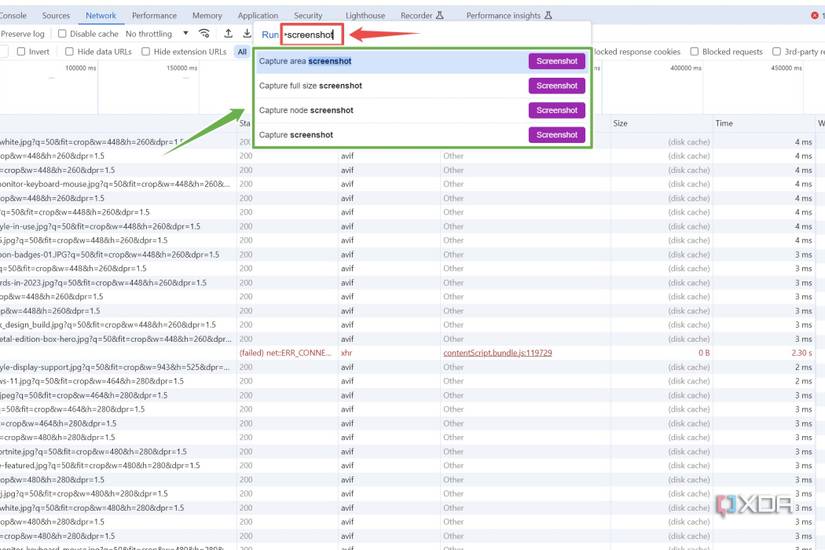Viewport: 825px width, 550px height.
Task: Run Capture full size screenshot command
Action: click(x=423, y=86)
